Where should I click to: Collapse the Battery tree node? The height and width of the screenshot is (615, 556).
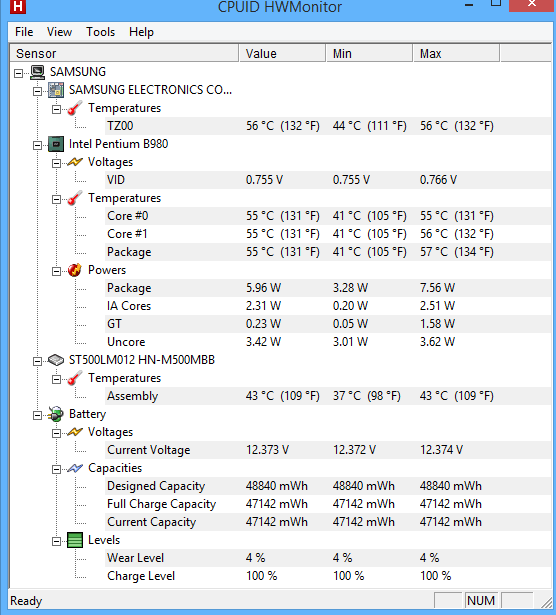point(37,415)
